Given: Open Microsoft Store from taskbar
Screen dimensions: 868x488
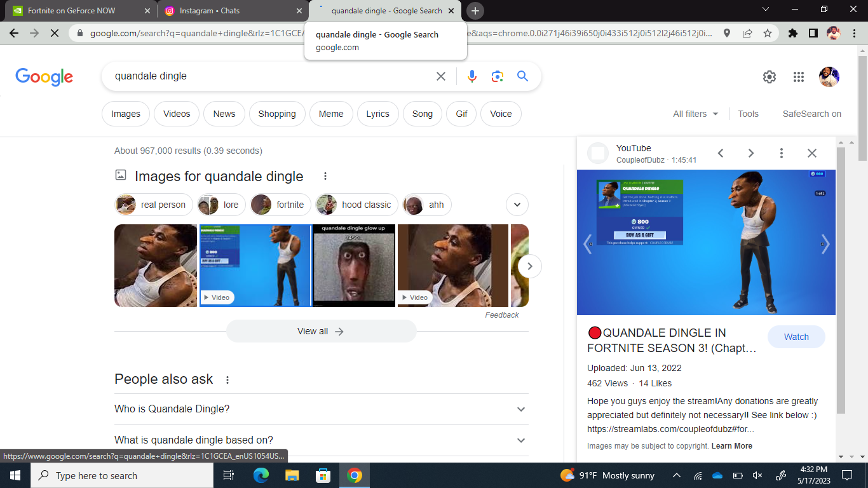Looking at the screenshot, I should [323, 475].
